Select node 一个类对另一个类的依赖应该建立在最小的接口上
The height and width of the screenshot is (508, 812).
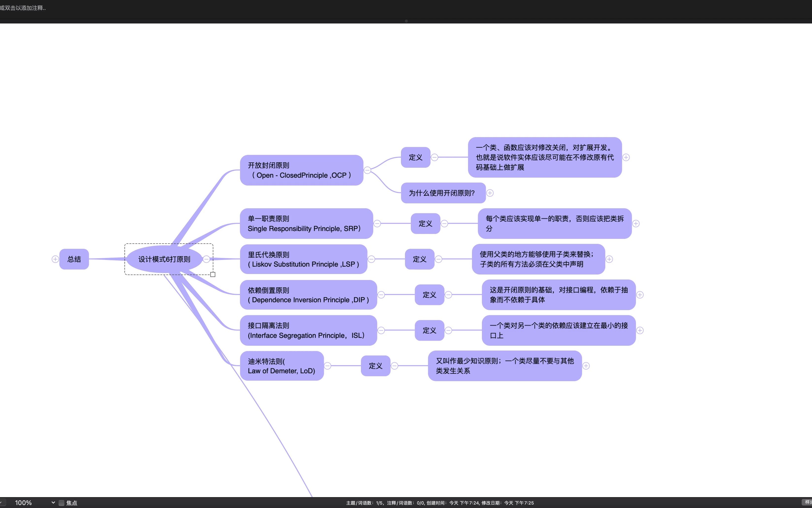click(558, 330)
